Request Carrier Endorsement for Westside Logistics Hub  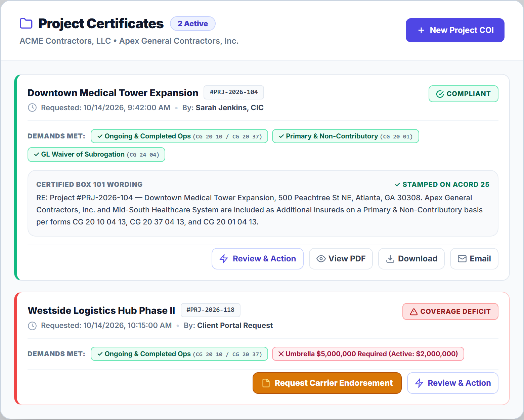pyautogui.click(x=327, y=383)
